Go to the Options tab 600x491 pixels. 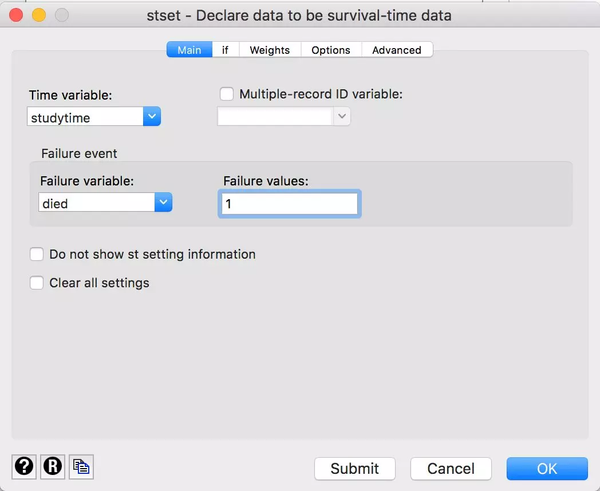(x=331, y=50)
